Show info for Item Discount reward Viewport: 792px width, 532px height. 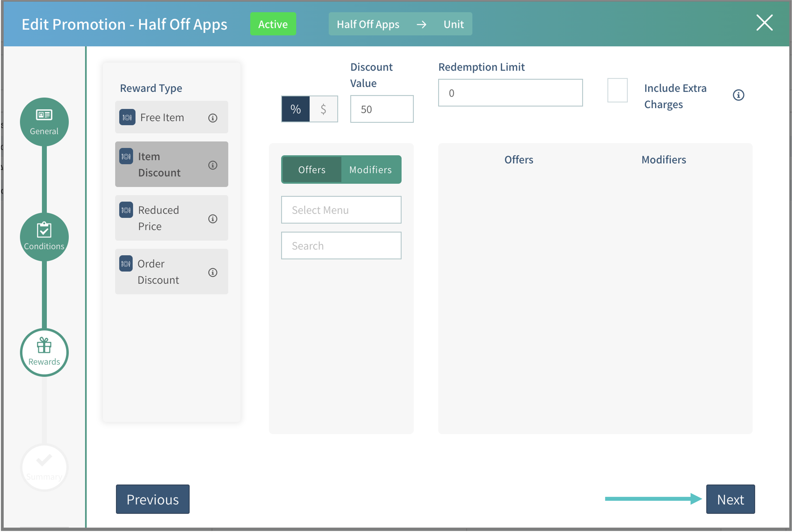tap(213, 165)
